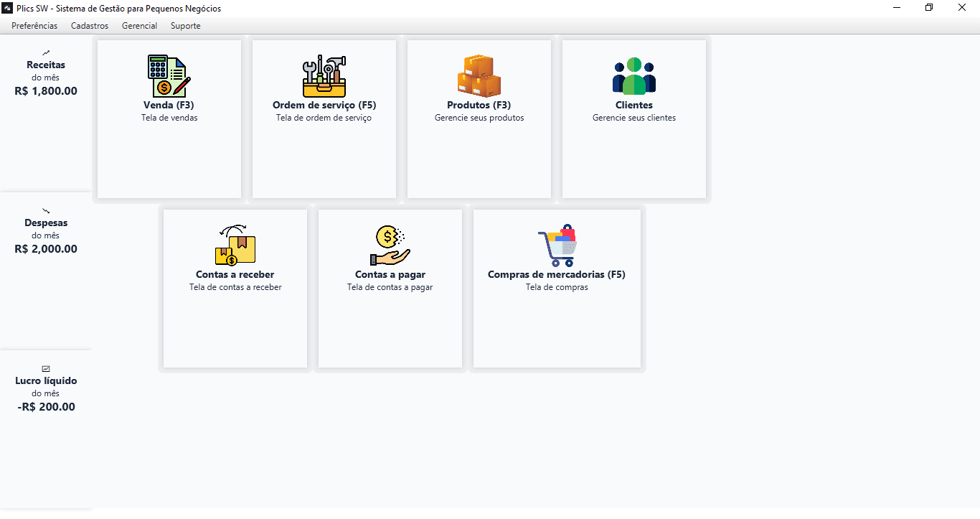Click the Plics SW title bar icon
This screenshot has height=519, width=980.
[x=8, y=8]
